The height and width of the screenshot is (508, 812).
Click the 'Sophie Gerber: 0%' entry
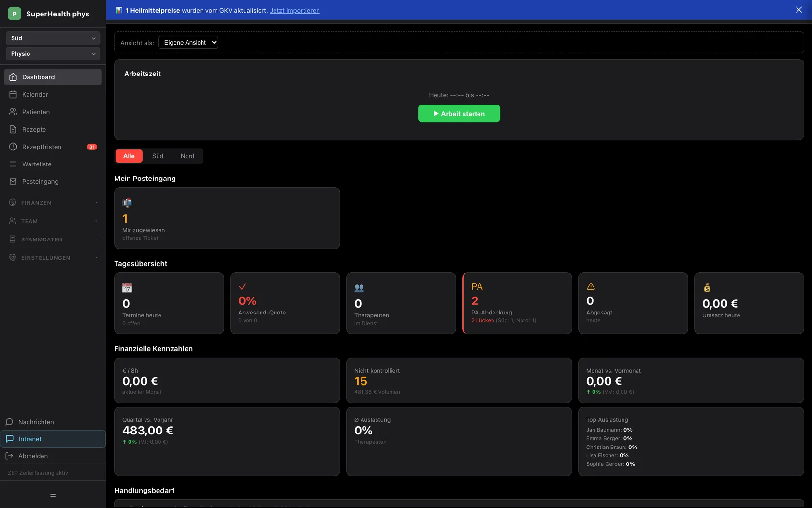click(611, 464)
